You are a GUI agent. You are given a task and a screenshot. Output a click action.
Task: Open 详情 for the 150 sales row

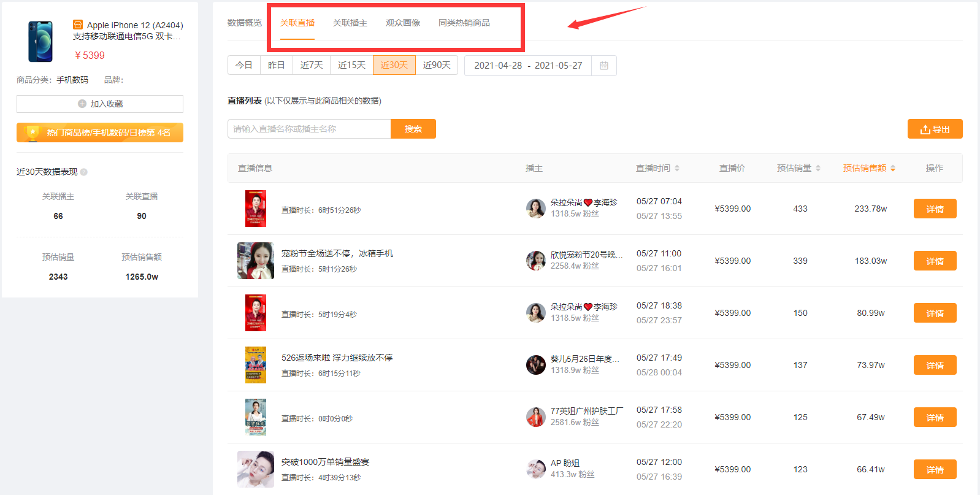click(x=935, y=313)
